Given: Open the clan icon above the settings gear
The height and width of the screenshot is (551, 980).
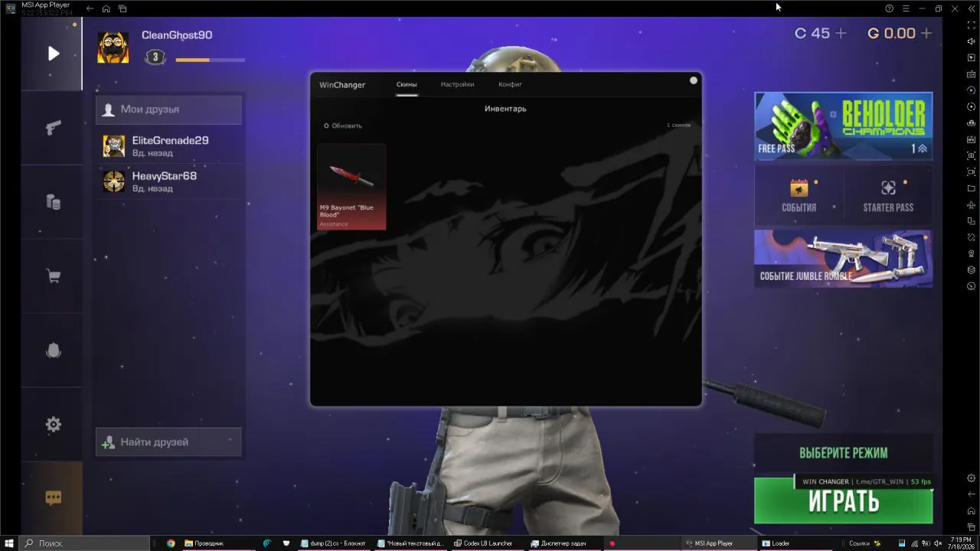Looking at the screenshot, I should pos(53,350).
